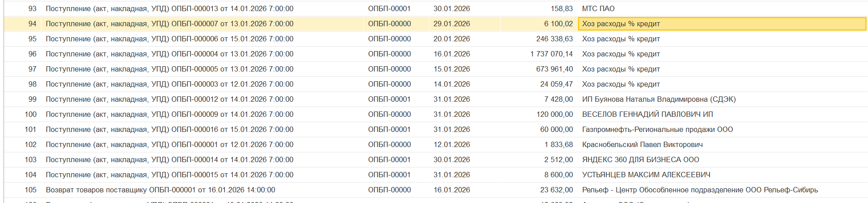The height and width of the screenshot is (203, 868).
Task: Click amount 1 737 070,14
Action: click(551, 54)
